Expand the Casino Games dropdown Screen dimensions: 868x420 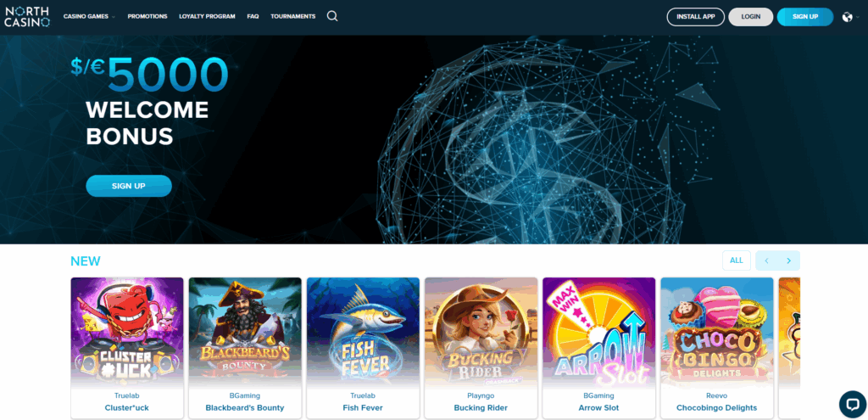pyautogui.click(x=89, y=17)
